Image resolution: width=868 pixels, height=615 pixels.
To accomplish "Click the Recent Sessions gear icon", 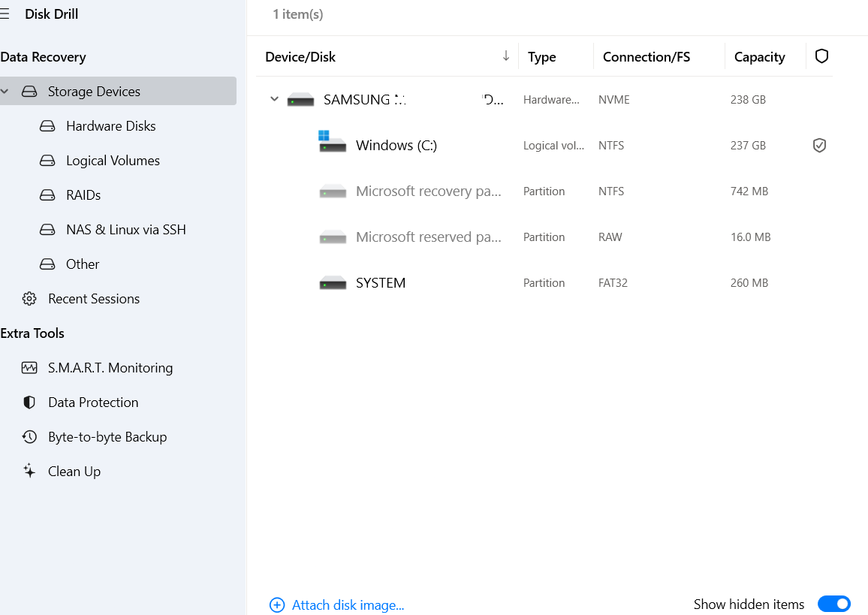I will [29, 299].
